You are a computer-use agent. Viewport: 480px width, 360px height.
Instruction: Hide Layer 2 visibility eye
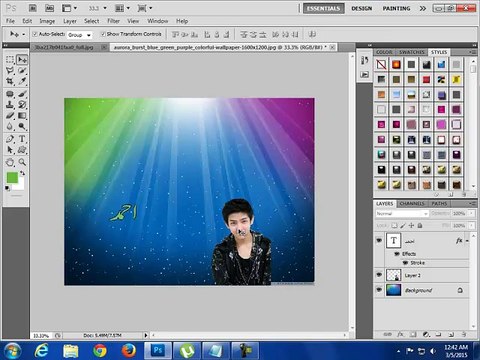click(379, 275)
